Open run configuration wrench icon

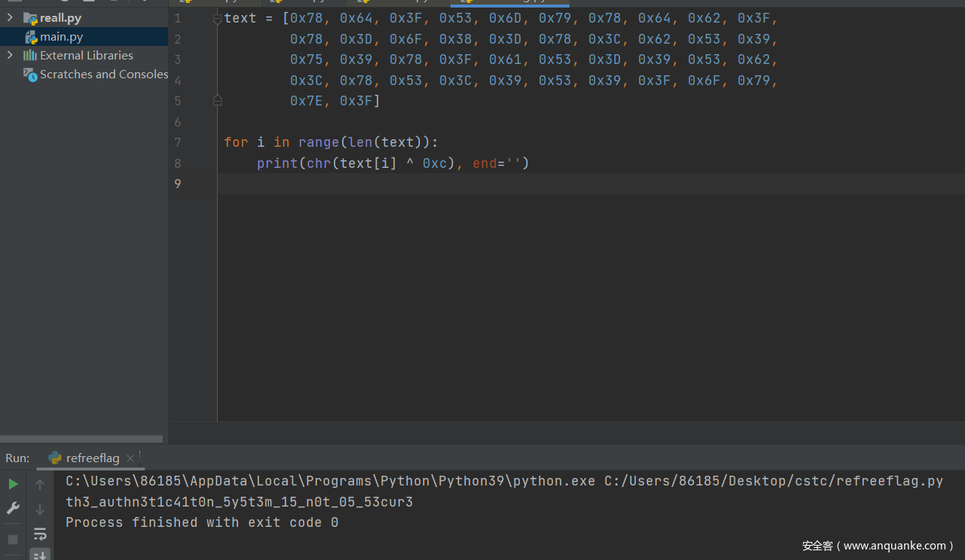[13, 509]
